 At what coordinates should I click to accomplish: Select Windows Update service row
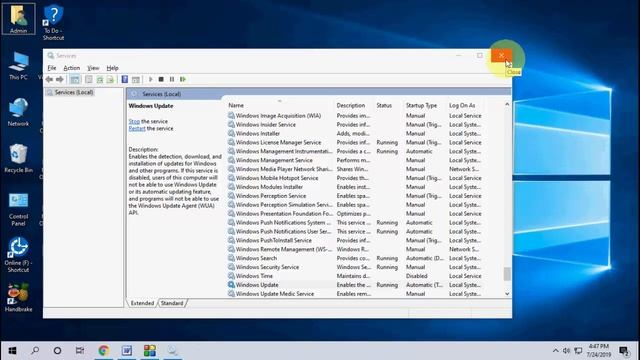point(355,285)
